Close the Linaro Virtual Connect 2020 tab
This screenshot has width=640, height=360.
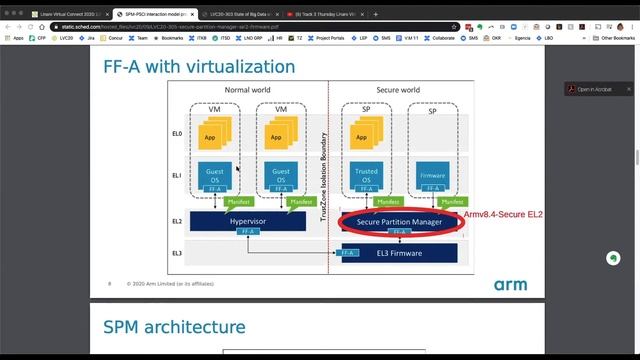pos(107,14)
